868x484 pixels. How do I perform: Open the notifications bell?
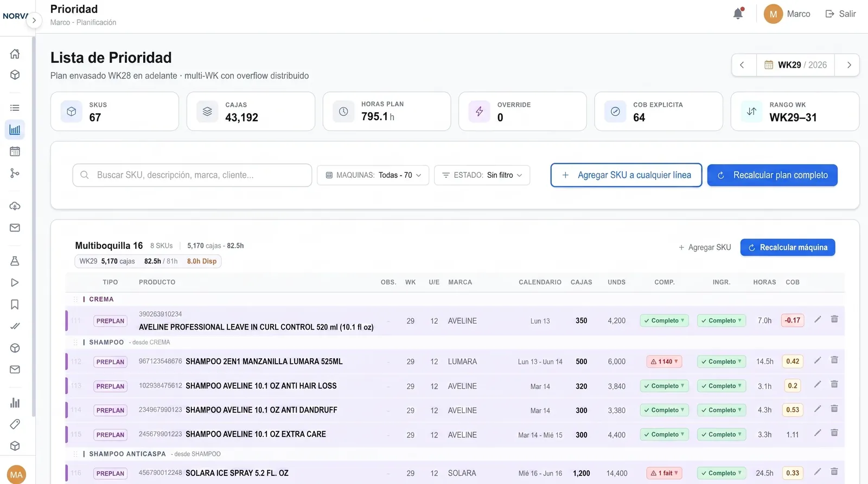pyautogui.click(x=738, y=14)
